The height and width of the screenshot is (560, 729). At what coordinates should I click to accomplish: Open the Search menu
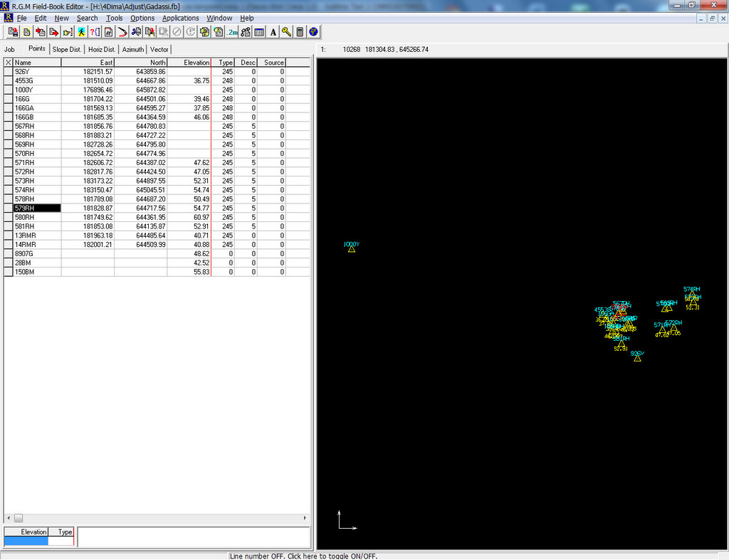(88, 18)
